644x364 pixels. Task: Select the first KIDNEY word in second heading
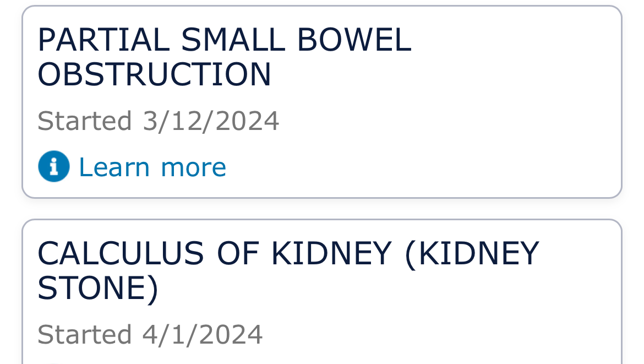click(331, 253)
